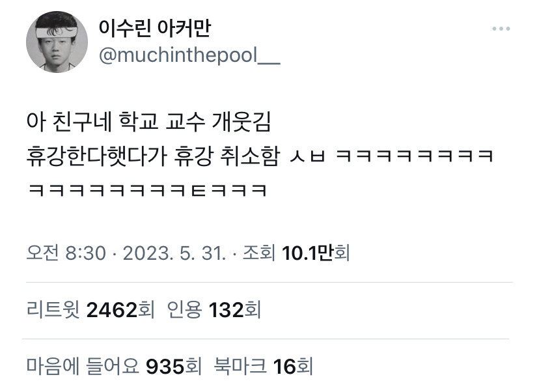The image size is (539, 392).
Task: Visit the @muchinthepool__ handle
Action: pyautogui.click(x=189, y=55)
